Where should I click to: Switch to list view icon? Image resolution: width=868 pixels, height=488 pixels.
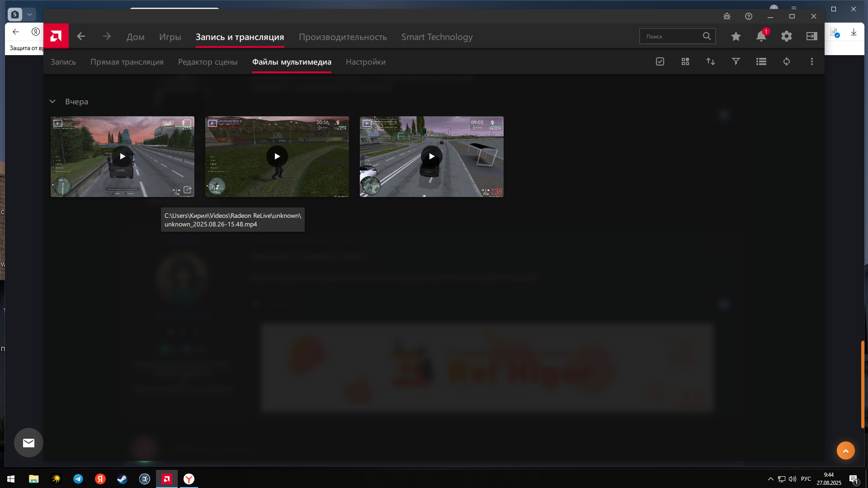[761, 61]
